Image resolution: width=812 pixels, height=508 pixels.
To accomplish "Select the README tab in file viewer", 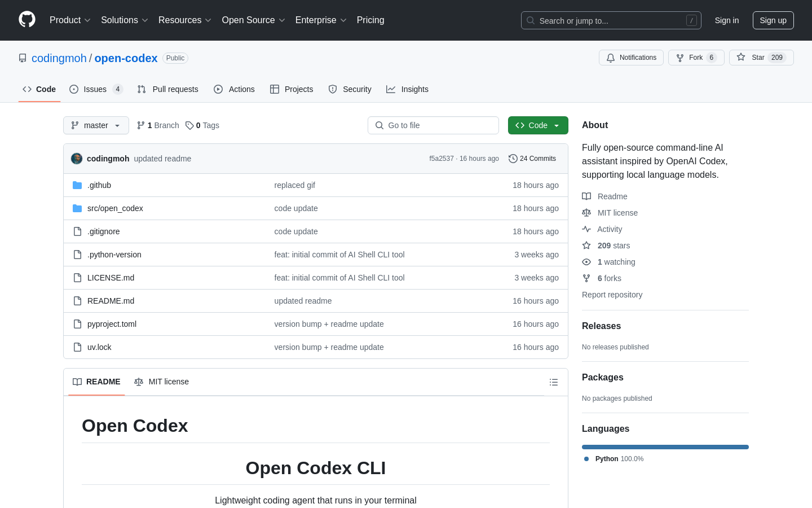I will point(96,382).
